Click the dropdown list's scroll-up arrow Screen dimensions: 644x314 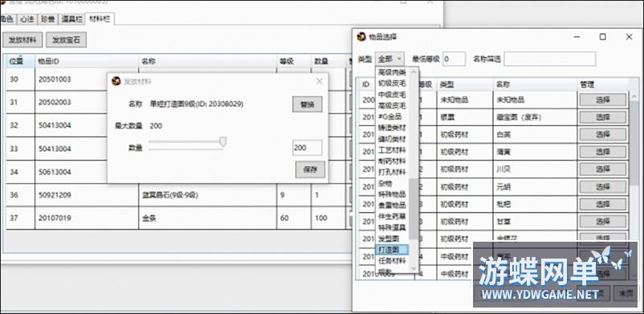point(414,72)
